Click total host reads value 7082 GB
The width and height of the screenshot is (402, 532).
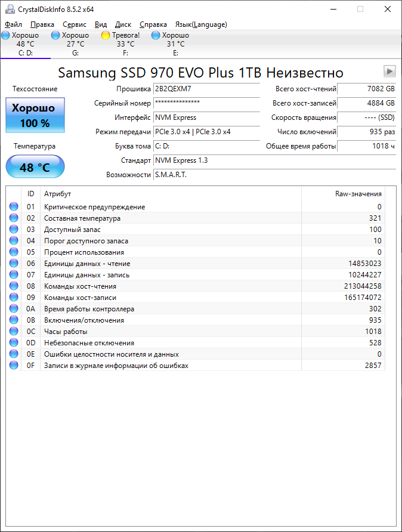click(x=366, y=89)
